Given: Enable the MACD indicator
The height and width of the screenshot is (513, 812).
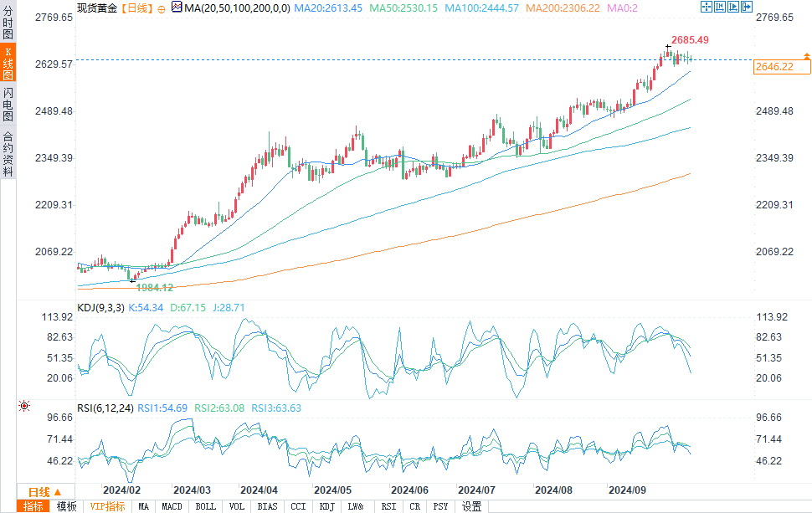Looking at the screenshot, I should tap(172, 506).
